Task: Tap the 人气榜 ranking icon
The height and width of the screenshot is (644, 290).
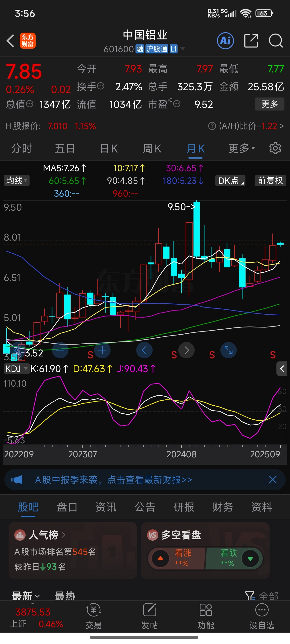Action: 20,535
